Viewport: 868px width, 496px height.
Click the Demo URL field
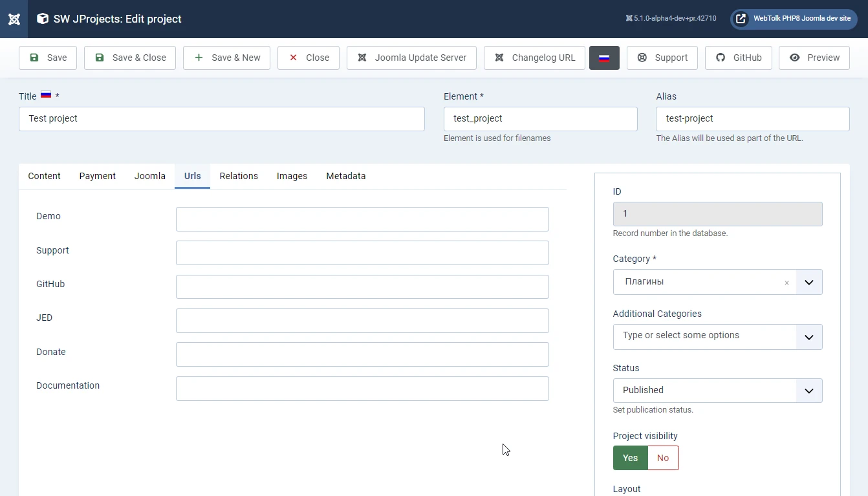pyautogui.click(x=362, y=219)
